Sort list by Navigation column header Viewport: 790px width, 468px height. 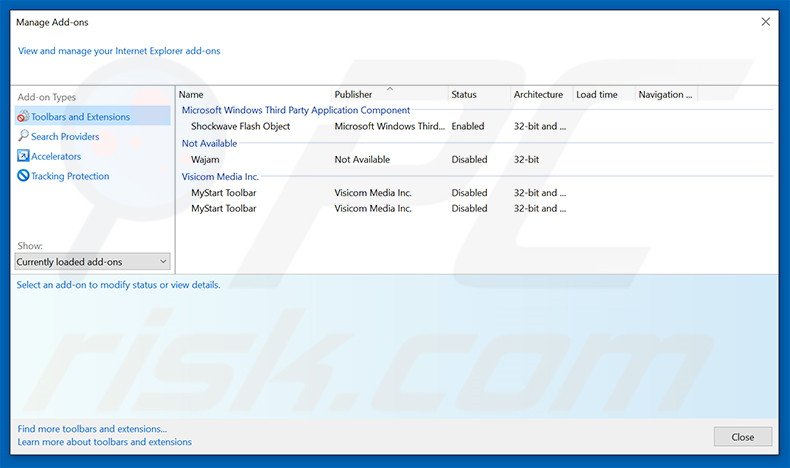(x=667, y=94)
